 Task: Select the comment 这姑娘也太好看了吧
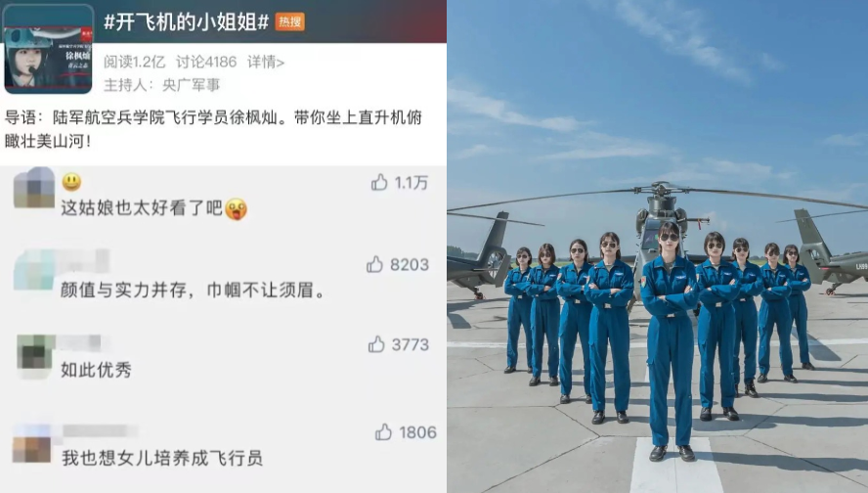153,208
